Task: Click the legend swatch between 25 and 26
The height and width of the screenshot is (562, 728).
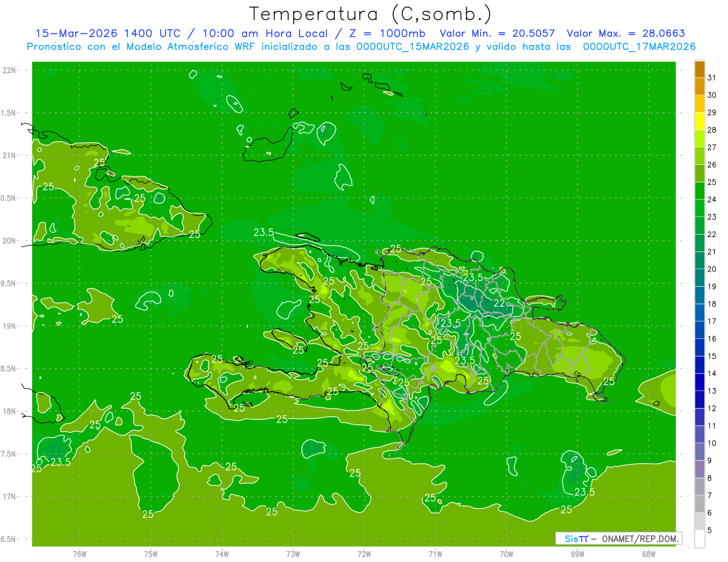Action: pos(699,173)
